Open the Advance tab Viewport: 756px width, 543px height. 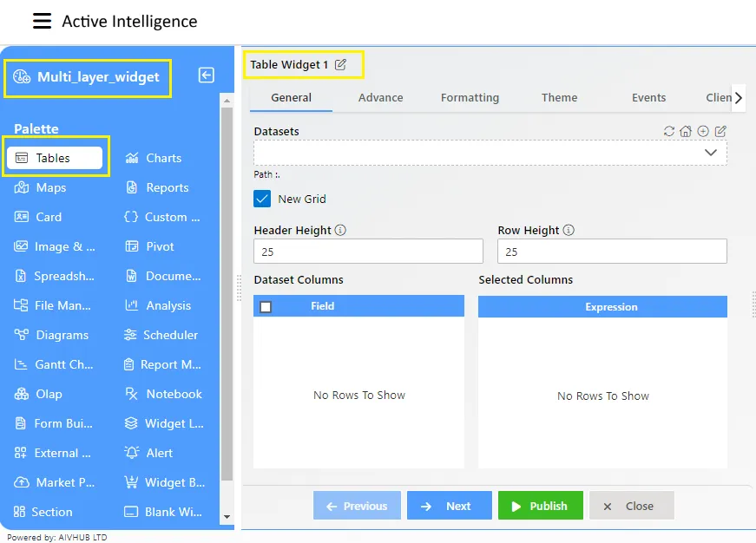coord(380,97)
